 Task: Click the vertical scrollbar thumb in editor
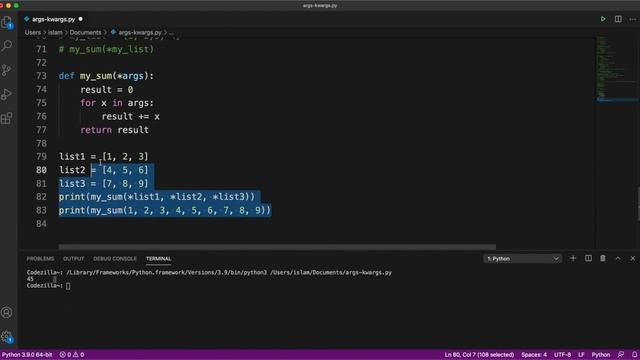(x=638, y=204)
